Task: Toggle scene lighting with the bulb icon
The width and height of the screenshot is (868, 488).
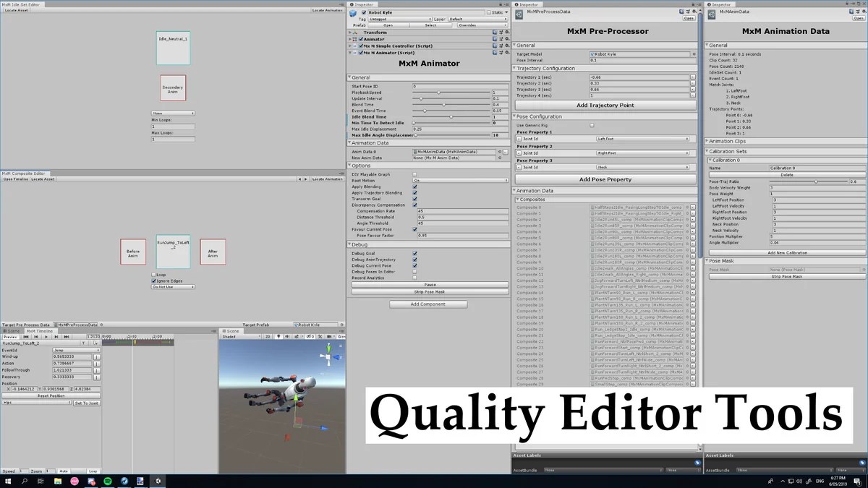Action: coord(278,337)
